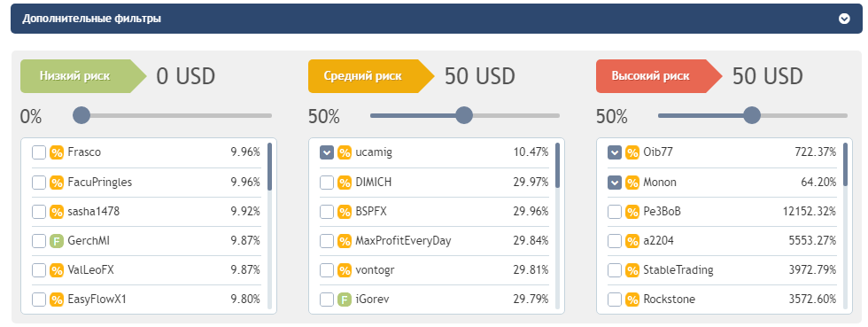Image resolution: width=868 pixels, height=327 pixels.
Task: Click the percent icon beside MaxProfitEveryDay
Action: click(x=345, y=241)
